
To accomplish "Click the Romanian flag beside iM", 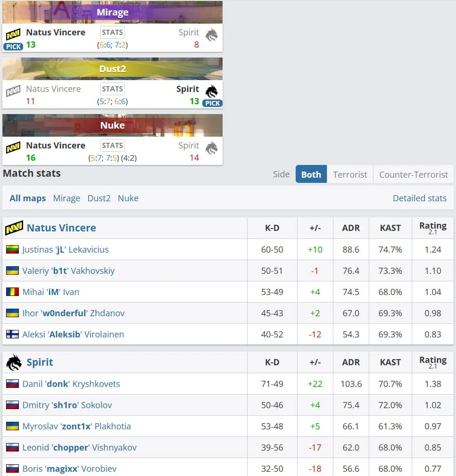I will pyautogui.click(x=12, y=292).
